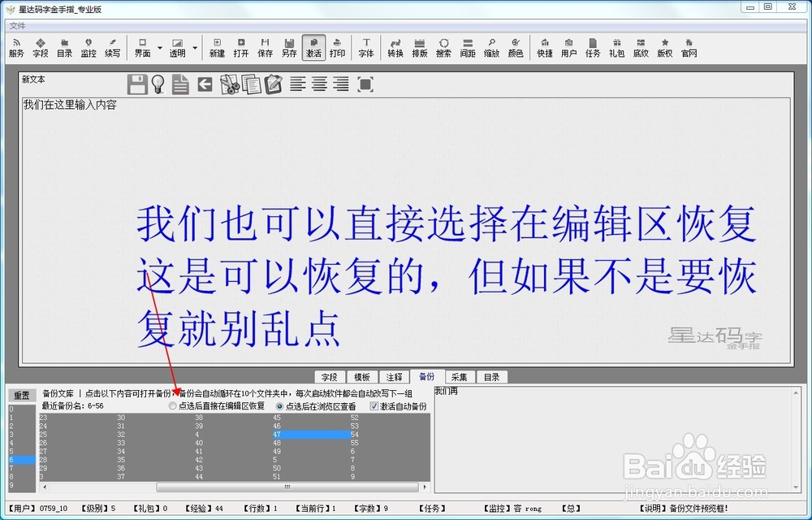Viewport: 812px width, 520px height.
Task: Click the left arrow back icon
Action: [x=205, y=84]
